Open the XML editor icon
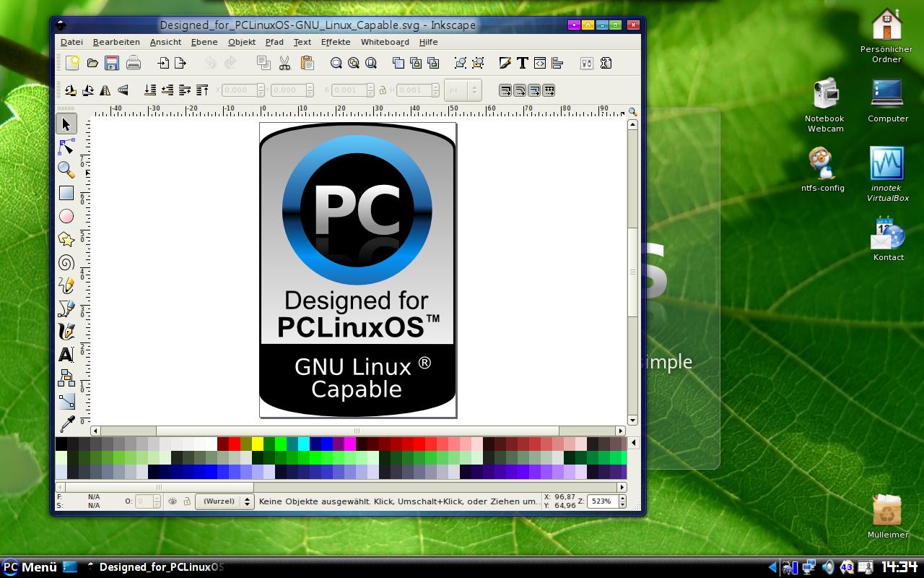 point(540,63)
